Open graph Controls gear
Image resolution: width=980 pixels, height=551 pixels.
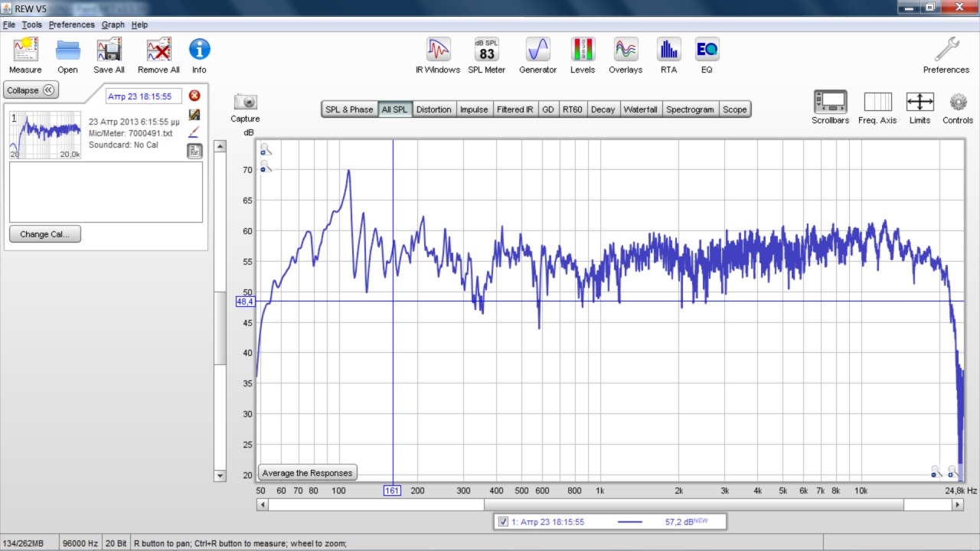[958, 103]
